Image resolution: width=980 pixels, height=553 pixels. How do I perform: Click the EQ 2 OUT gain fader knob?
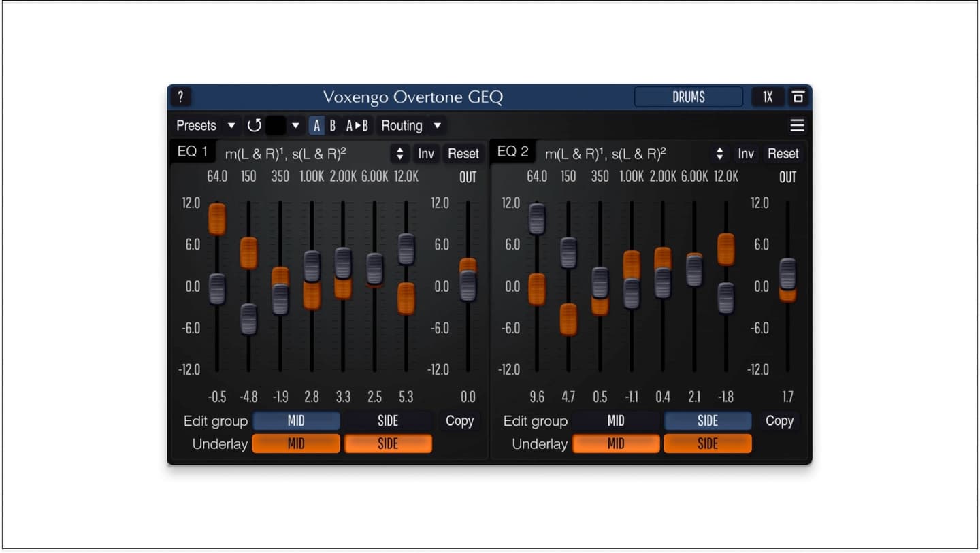coord(787,274)
